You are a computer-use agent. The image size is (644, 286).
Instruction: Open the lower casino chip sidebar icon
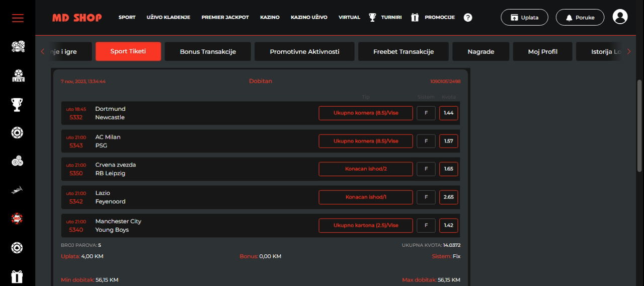tap(18, 248)
